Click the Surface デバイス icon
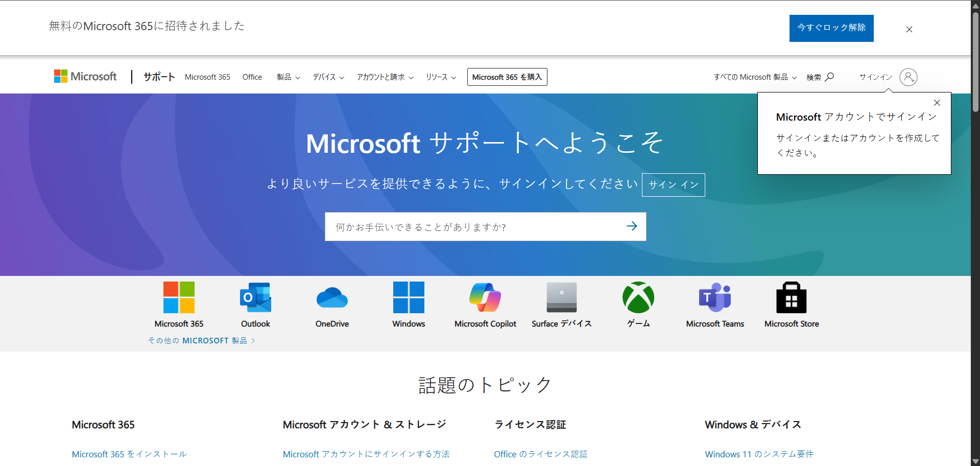 tap(562, 297)
